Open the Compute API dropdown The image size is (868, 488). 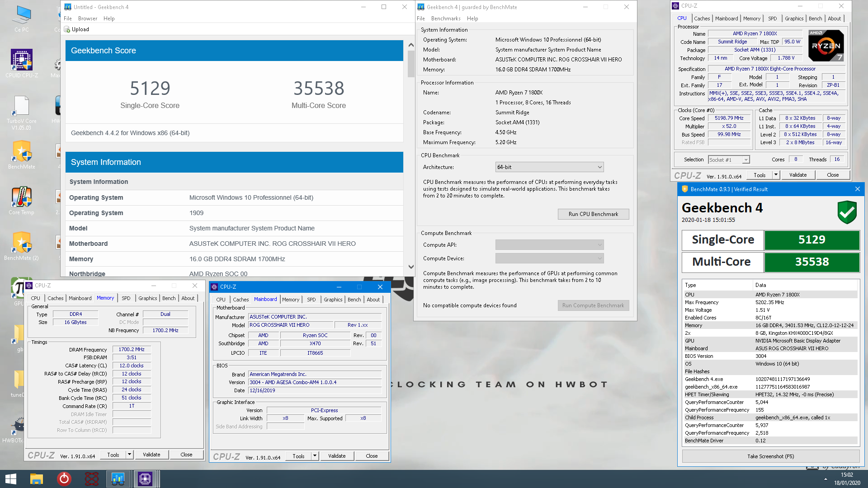coord(549,245)
